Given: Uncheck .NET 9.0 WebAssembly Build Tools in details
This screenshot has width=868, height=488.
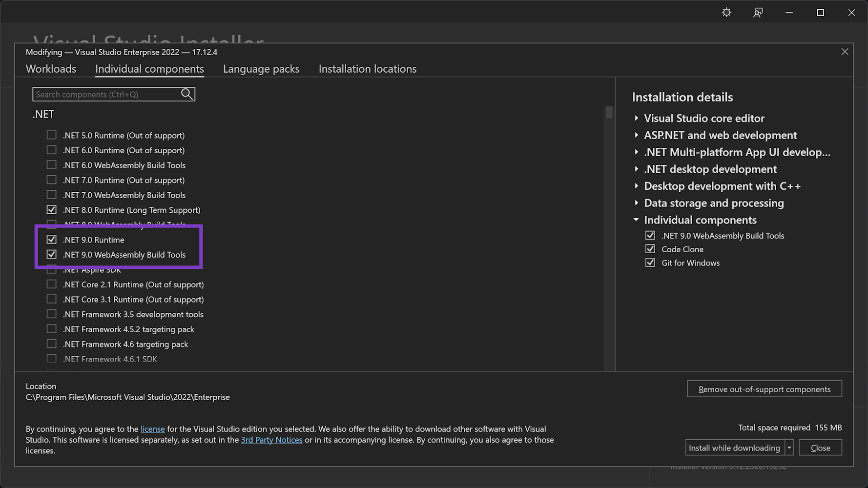Looking at the screenshot, I should pyautogui.click(x=650, y=235).
